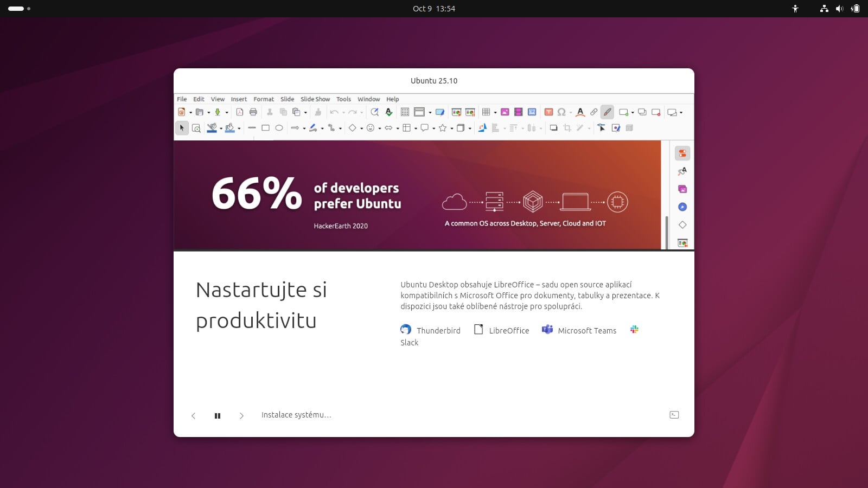This screenshot has width=868, height=488.
Task: Toggle the highlighted Draw Functions brush icon
Action: click(607, 112)
